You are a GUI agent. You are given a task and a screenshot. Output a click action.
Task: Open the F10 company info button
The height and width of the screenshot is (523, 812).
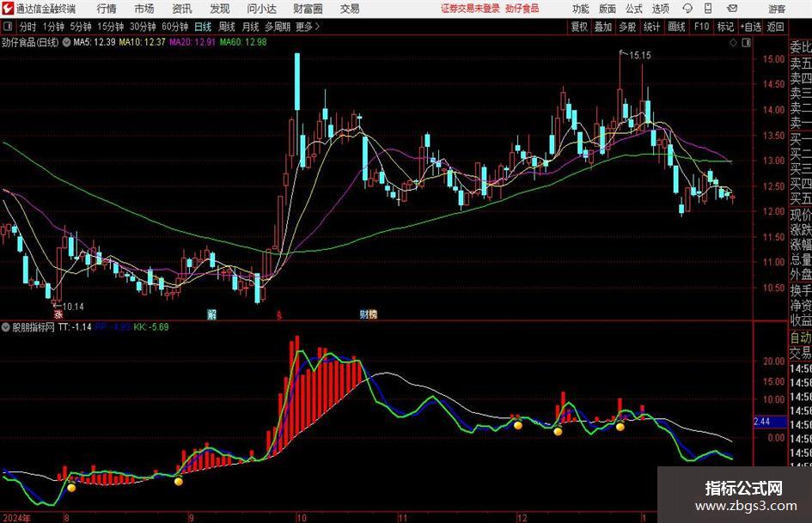701,27
